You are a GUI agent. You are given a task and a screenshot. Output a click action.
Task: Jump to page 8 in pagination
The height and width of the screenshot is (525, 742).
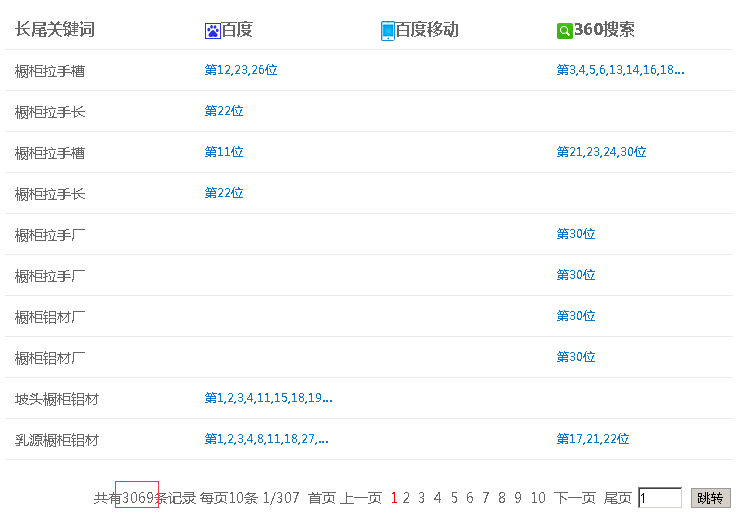point(502,498)
